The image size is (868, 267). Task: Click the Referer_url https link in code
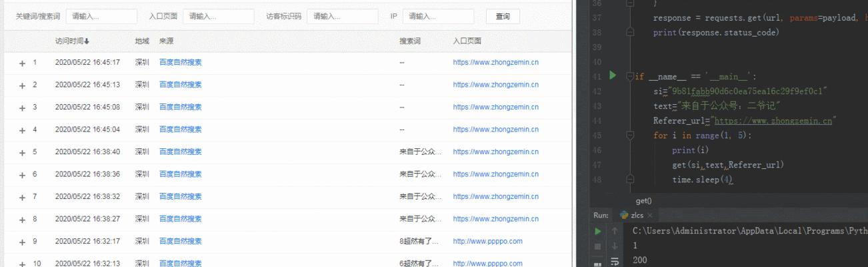tap(773, 121)
